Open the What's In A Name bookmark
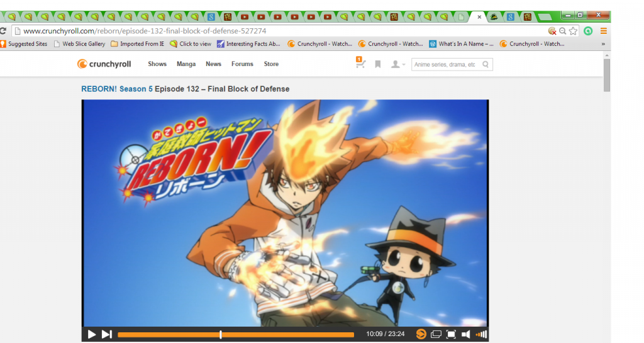This screenshot has width=644, height=343. (x=461, y=44)
